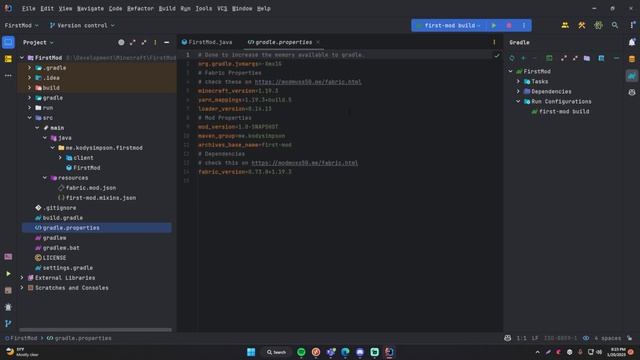Open More tool windows ellipsis in left sidebar
This screenshot has height=360, width=640.
[8, 76]
